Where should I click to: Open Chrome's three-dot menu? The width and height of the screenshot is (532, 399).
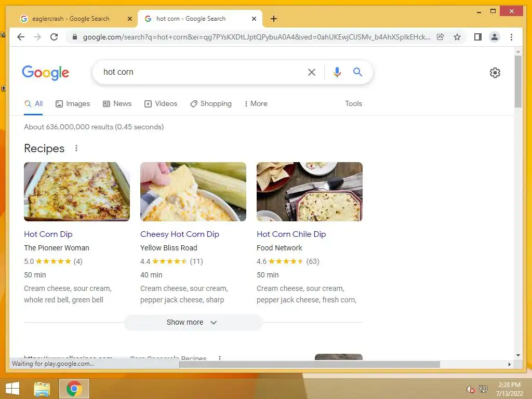(x=511, y=37)
